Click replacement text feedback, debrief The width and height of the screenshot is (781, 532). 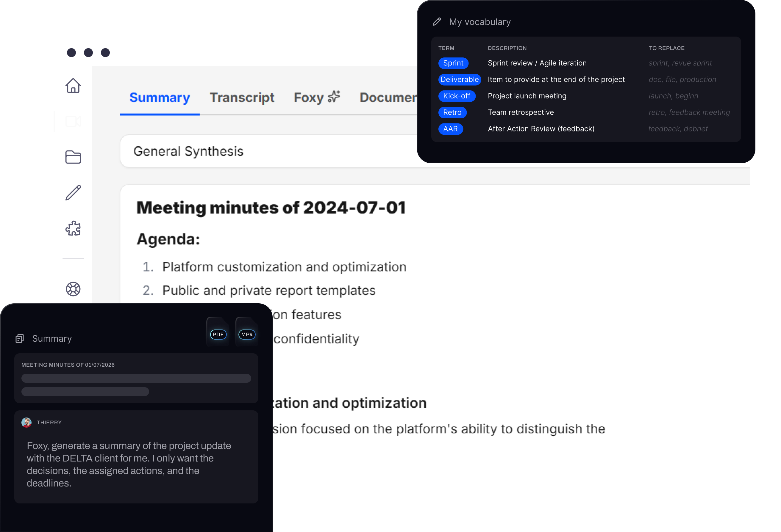pos(678,129)
